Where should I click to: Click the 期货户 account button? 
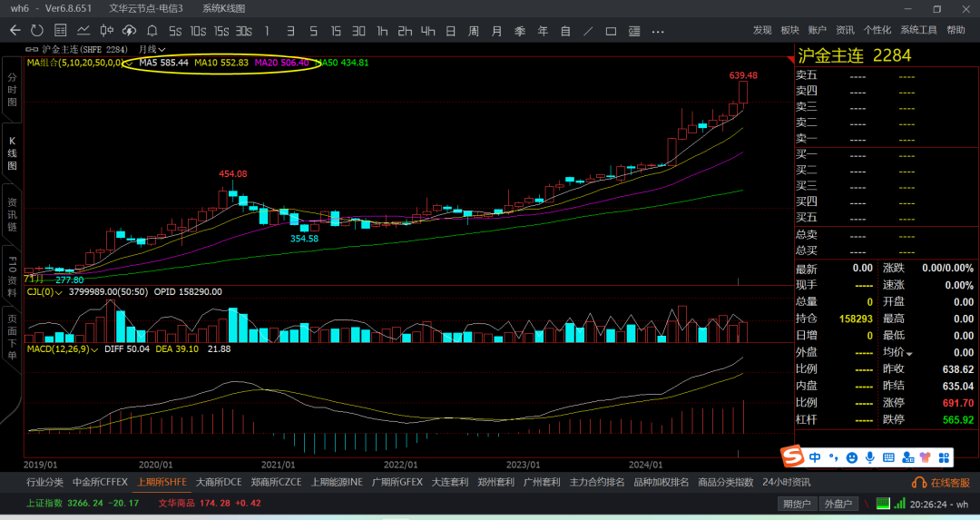click(797, 504)
